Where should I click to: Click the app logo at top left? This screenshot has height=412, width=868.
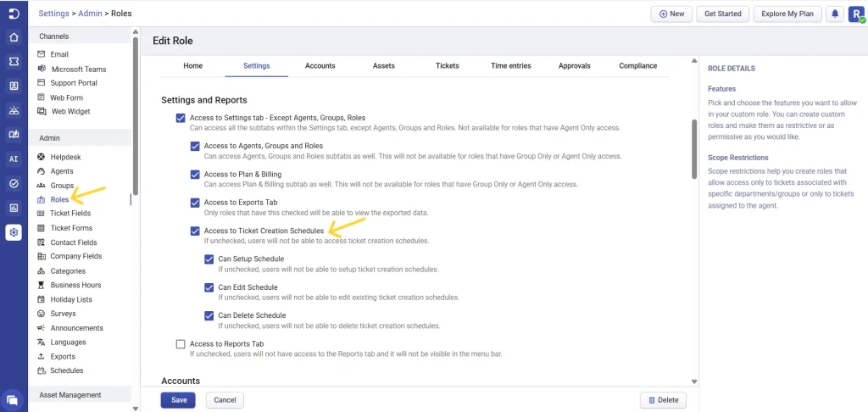(14, 14)
